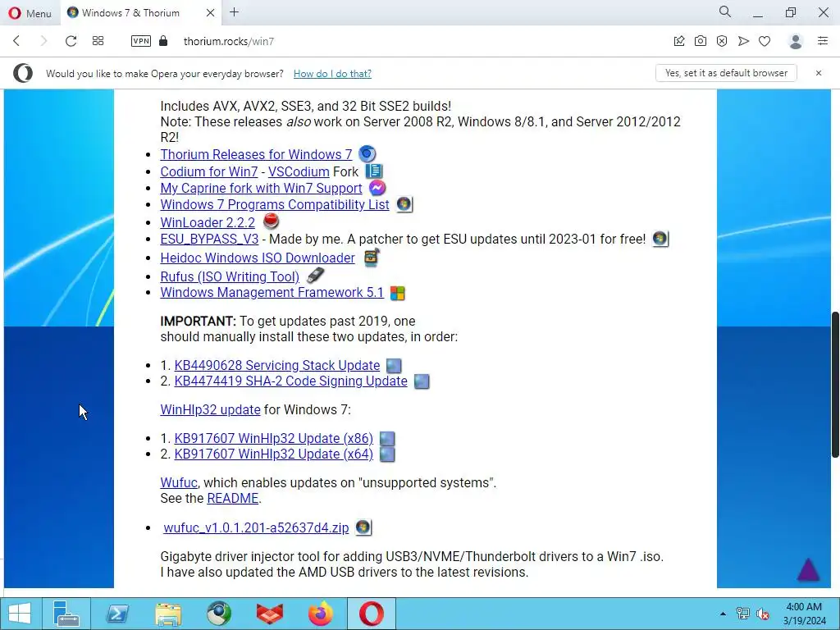Open the edit/pinboard icon in address bar

[679, 41]
